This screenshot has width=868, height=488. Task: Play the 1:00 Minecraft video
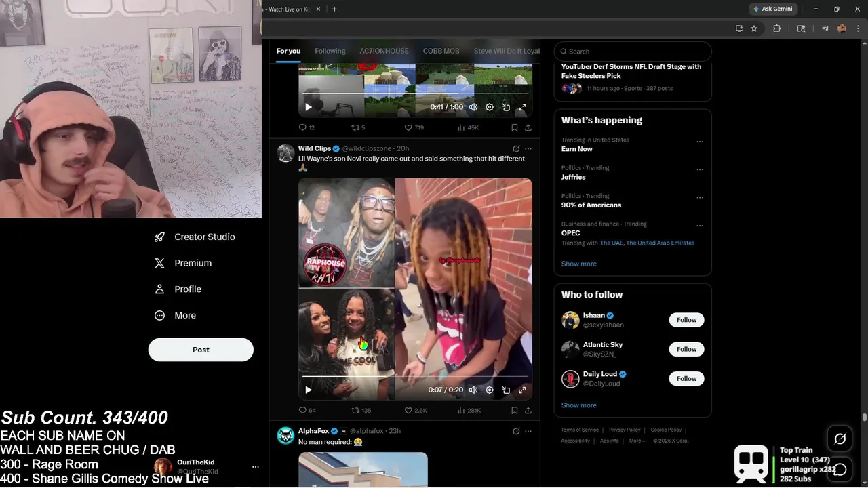(x=309, y=107)
